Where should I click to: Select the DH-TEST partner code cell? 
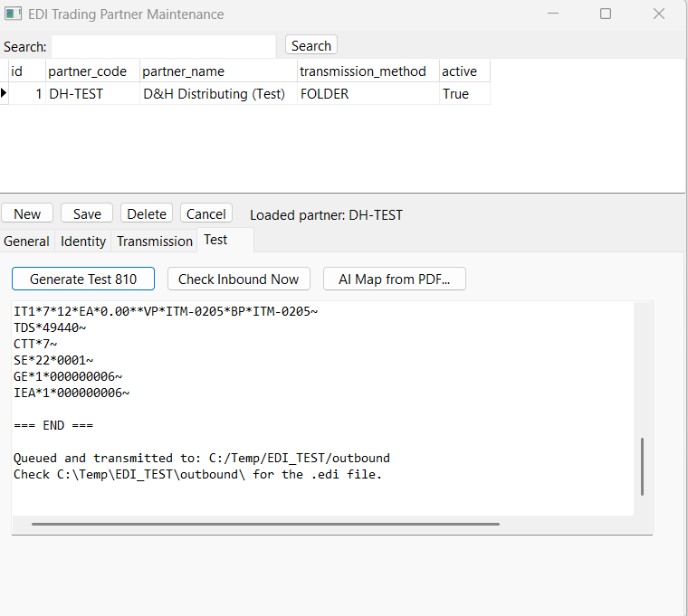coord(92,93)
